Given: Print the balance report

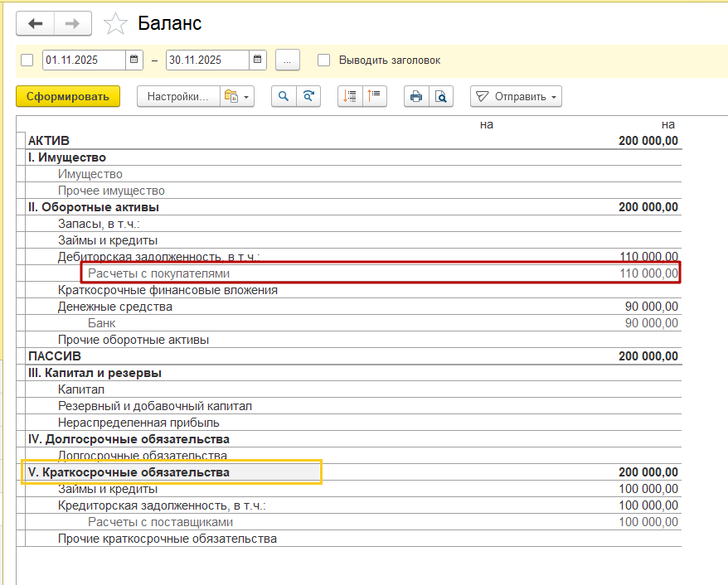Looking at the screenshot, I should [x=416, y=96].
